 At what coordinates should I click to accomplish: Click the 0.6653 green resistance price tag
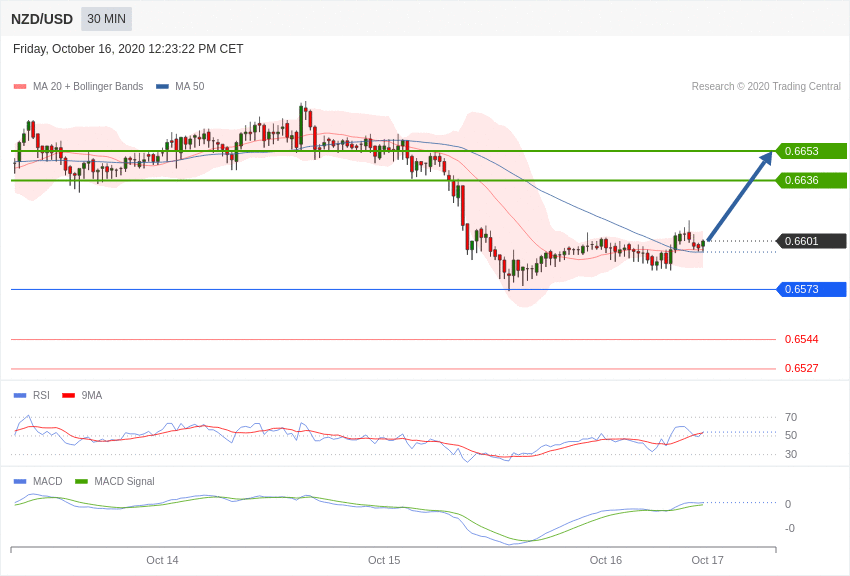click(811, 151)
